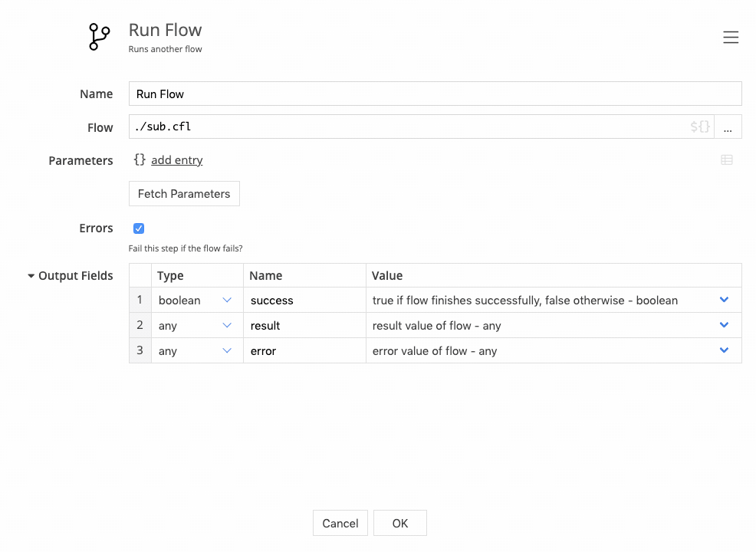Click the Name column header in table

pyautogui.click(x=304, y=276)
